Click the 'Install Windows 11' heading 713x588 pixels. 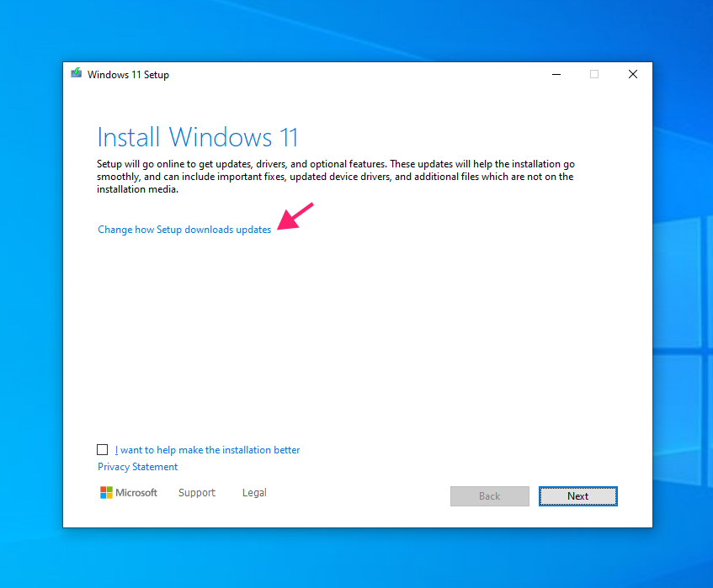pos(197,137)
